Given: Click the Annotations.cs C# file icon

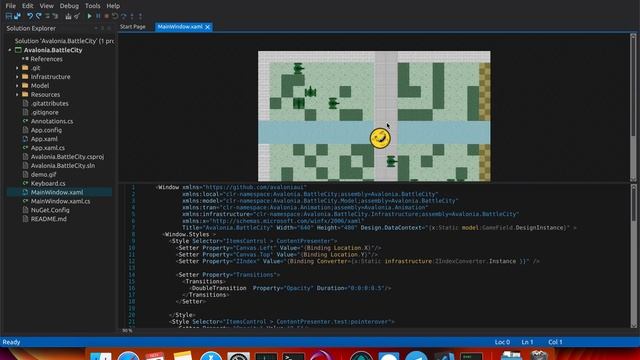Looking at the screenshot, I should coord(25,121).
